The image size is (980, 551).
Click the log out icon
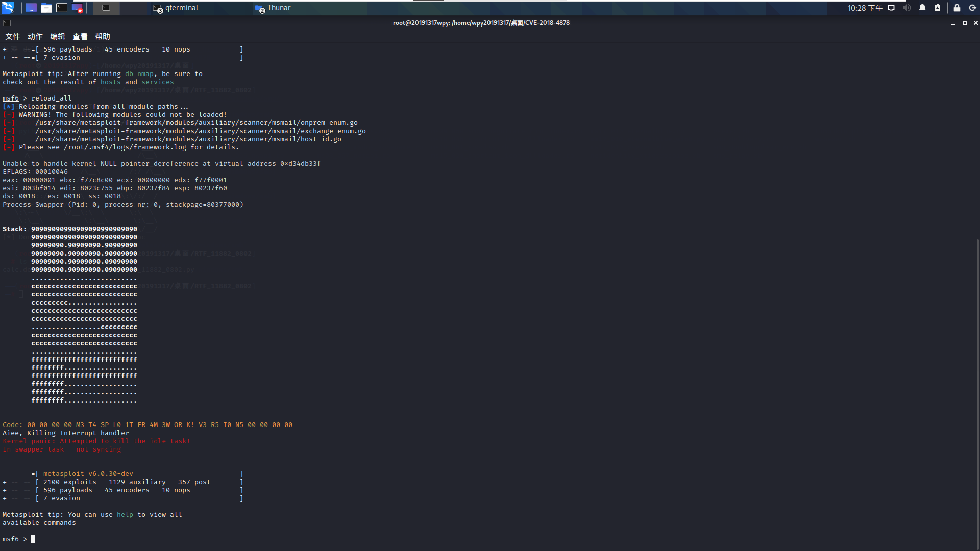[x=972, y=8]
